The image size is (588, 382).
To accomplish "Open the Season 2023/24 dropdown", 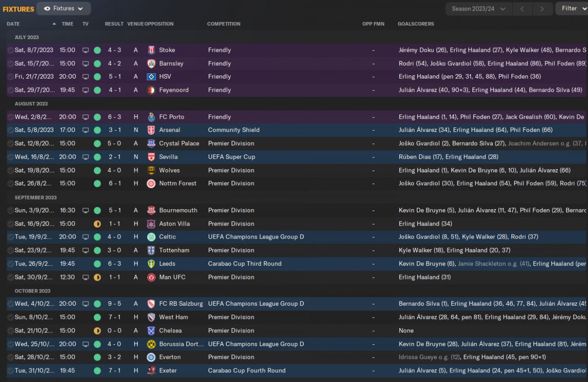I will click(478, 9).
